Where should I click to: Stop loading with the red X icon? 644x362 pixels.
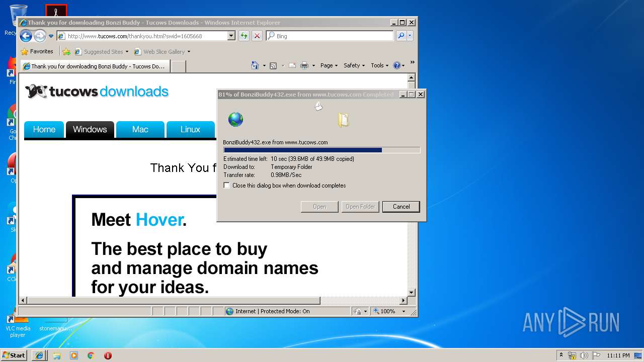257,36
